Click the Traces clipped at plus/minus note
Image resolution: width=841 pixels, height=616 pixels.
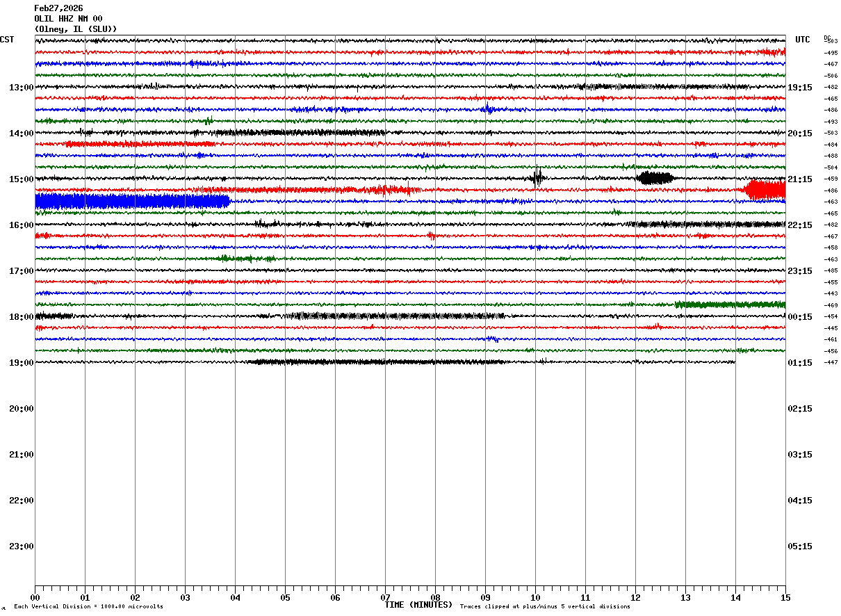pos(545,607)
